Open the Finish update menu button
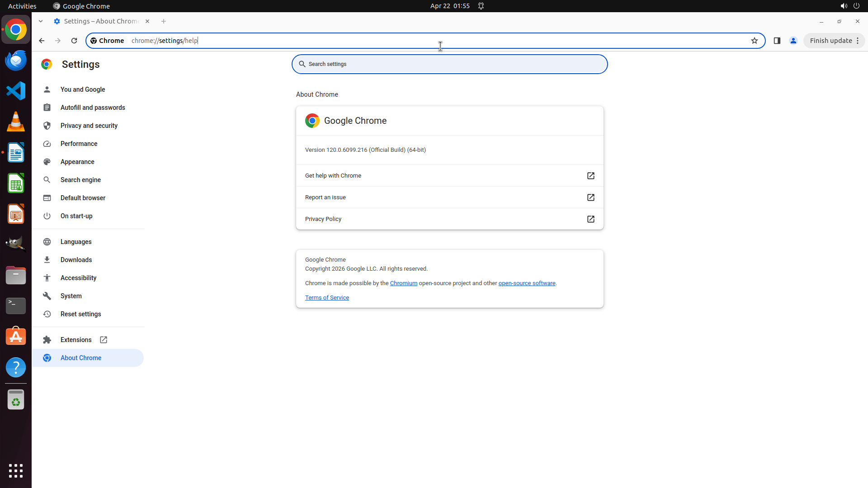Viewport: 868px width, 488px height. point(834,41)
